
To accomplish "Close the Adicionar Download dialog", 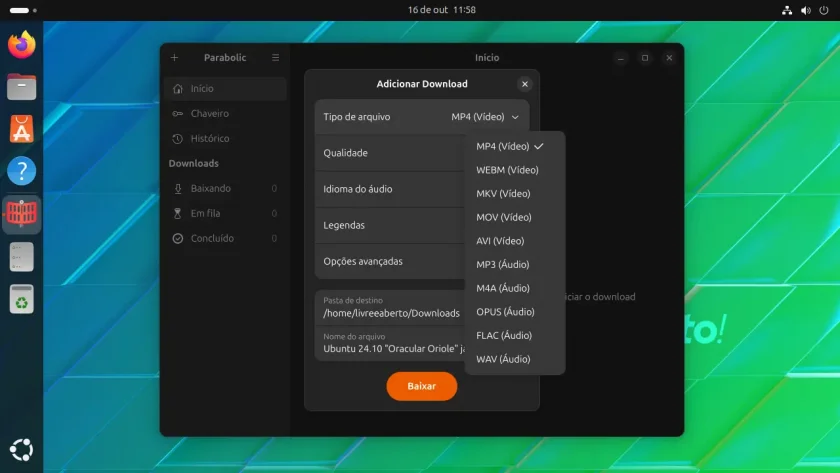I will [524, 84].
